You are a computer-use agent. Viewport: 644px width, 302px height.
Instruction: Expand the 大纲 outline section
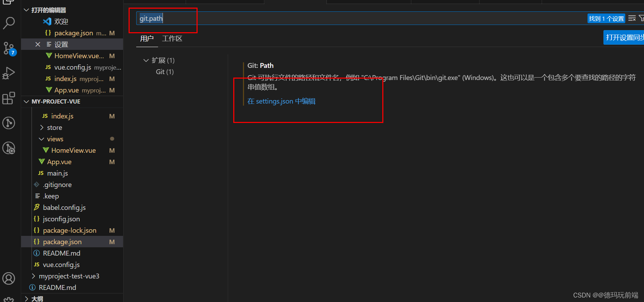coord(72,299)
